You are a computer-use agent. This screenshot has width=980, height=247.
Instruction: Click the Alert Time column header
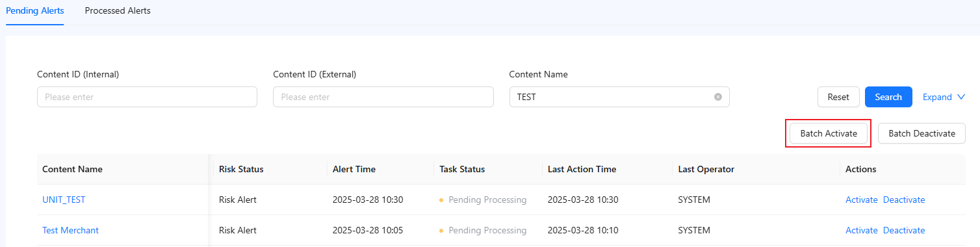coord(354,169)
